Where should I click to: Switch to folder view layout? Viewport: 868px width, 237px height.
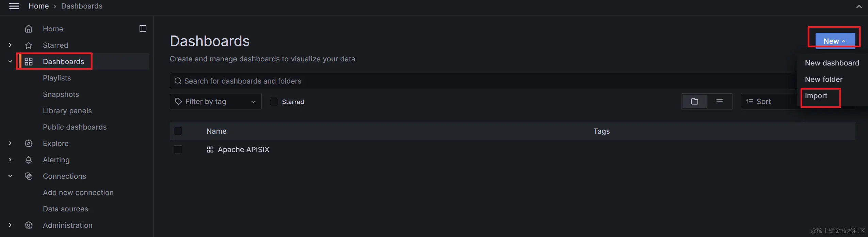click(694, 102)
